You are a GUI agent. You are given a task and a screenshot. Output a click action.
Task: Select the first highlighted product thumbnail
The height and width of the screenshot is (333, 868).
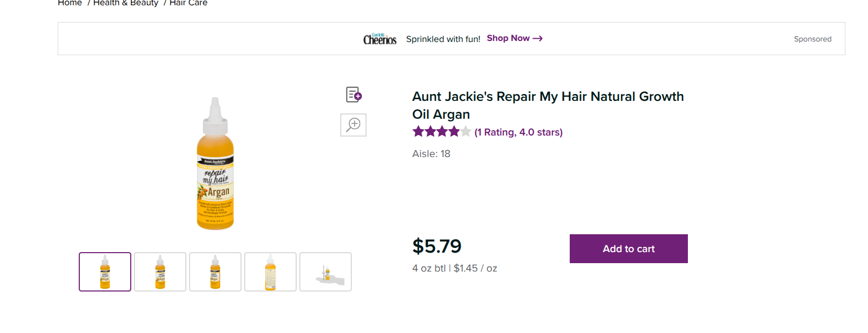tap(105, 272)
